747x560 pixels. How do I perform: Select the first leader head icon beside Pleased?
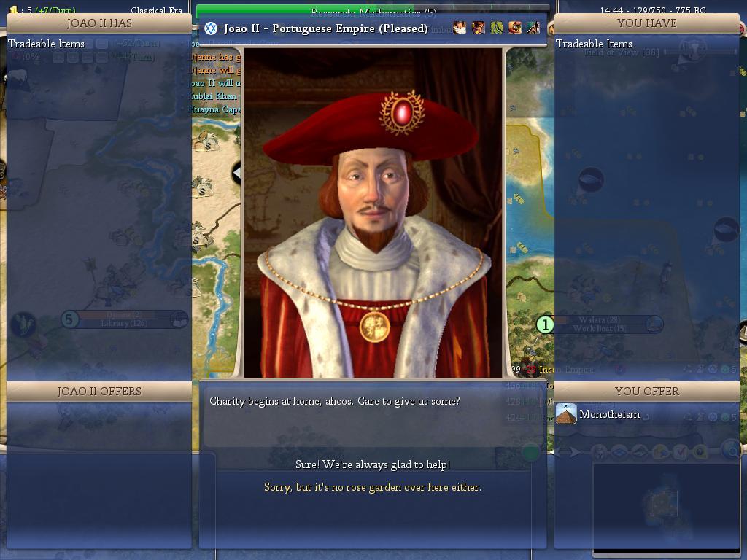tap(460, 28)
